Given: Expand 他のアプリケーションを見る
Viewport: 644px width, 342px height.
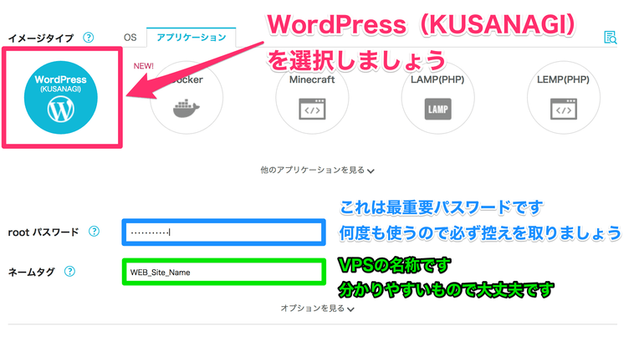Looking at the screenshot, I should click(x=317, y=170).
